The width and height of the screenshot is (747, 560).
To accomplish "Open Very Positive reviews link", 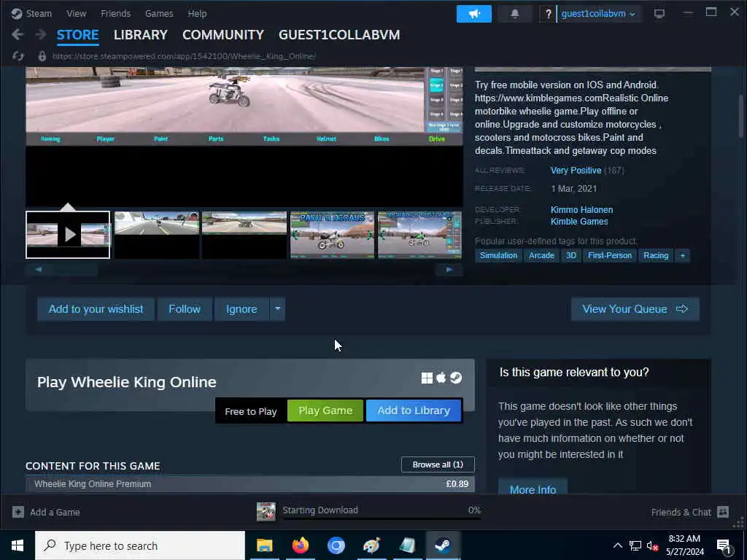I will click(x=576, y=171).
